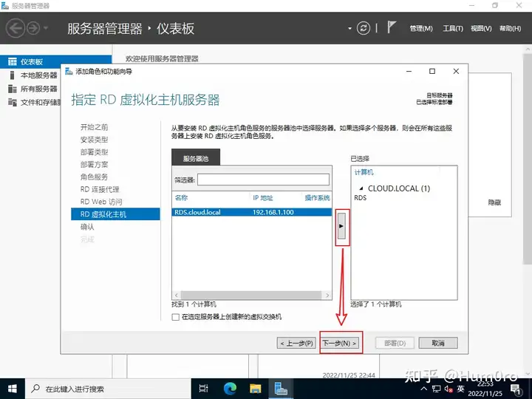Open the navigation history dropdown arrow
The width and height of the screenshot is (532, 399).
click(x=46, y=28)
